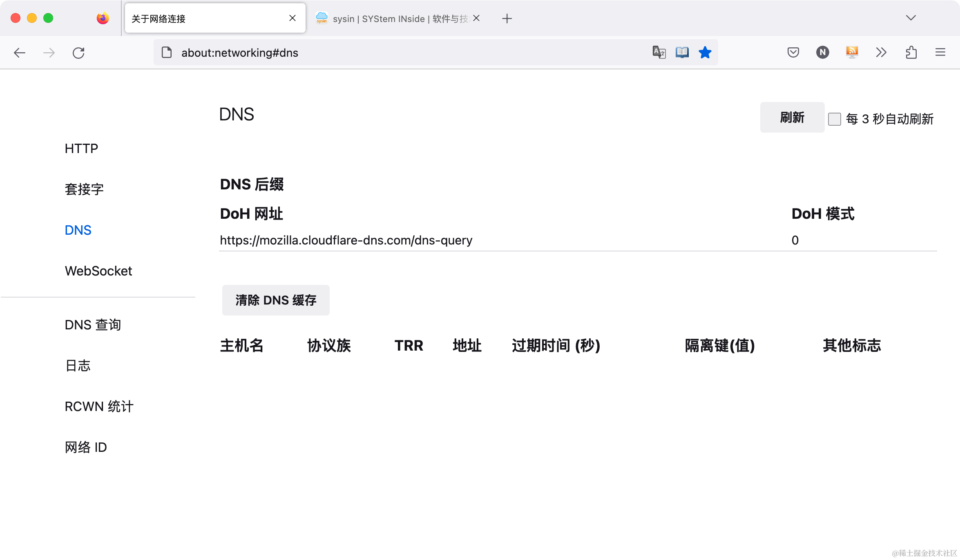Image resolution: width=960 pixels, height=560 pixels.
Task: Open the list all tabs dropdown
Action: coord(910,18)
